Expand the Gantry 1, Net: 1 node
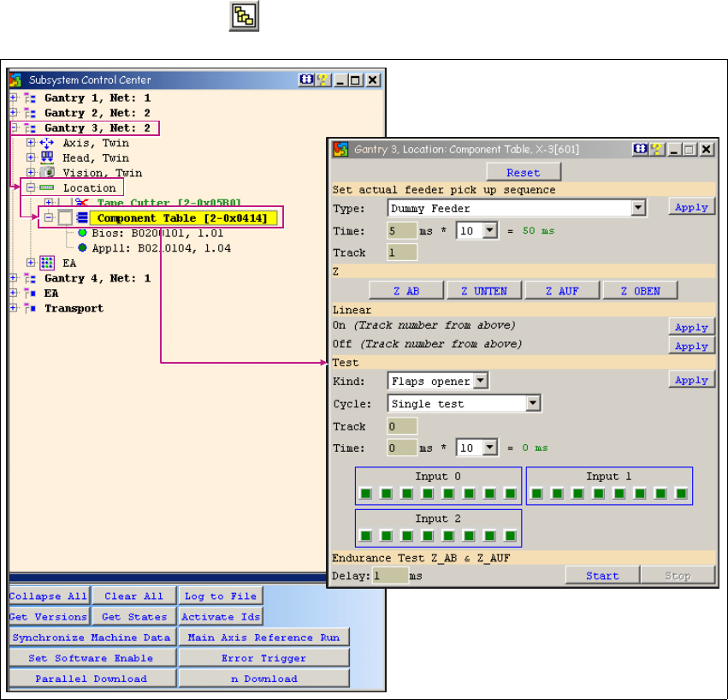The width and height of the screenshot is (728, 700). click(x=14, y=98)
